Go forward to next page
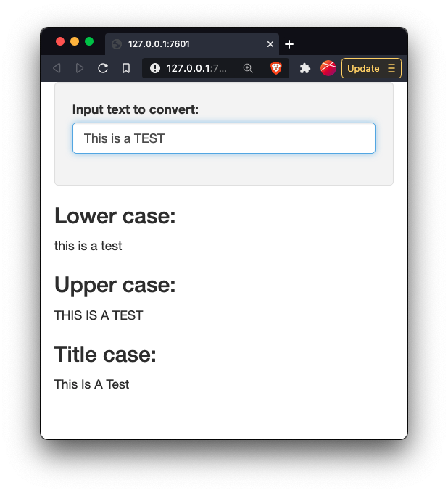Screen dimensions: 448x493 point(80,68)
